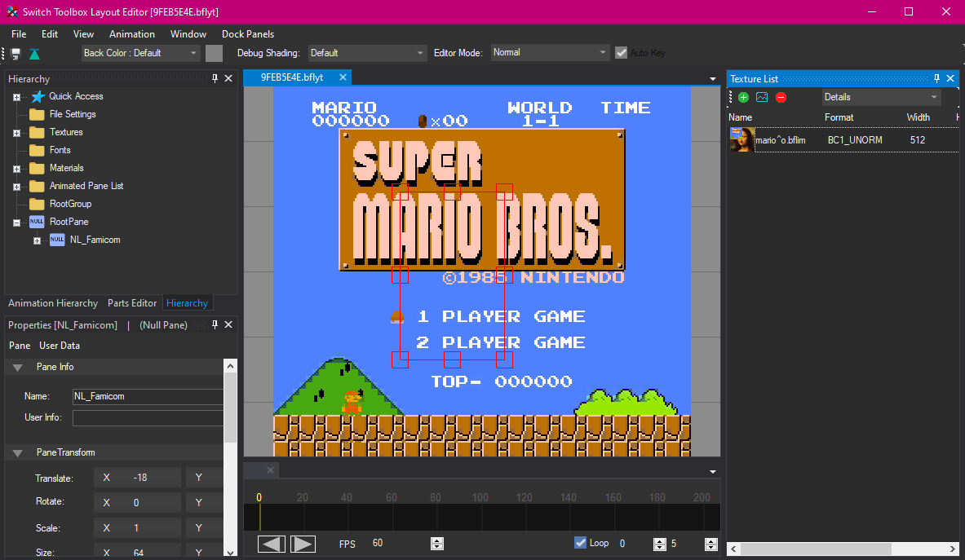Click the timeline at frame 100
The image size is (965, 560).
(x=480, y=497)
